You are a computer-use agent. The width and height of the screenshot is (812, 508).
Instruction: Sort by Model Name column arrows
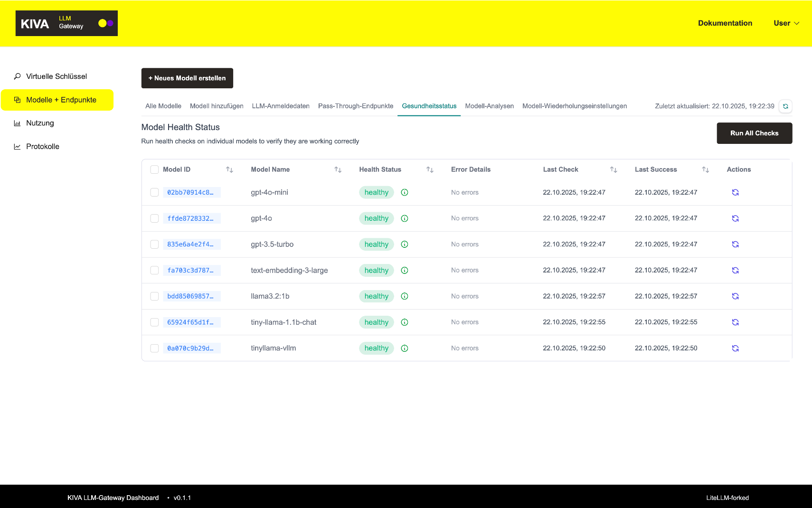point(338,169)
